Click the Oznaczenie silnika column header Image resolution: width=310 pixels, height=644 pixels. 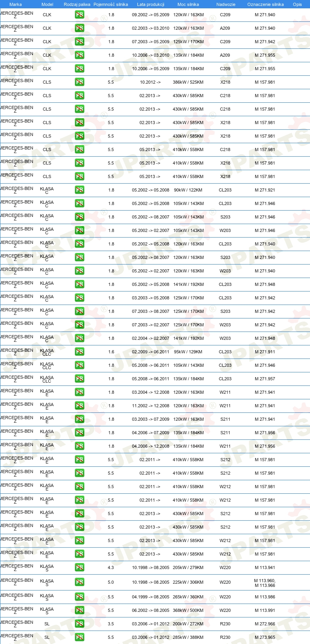click(x=266, y=4)
